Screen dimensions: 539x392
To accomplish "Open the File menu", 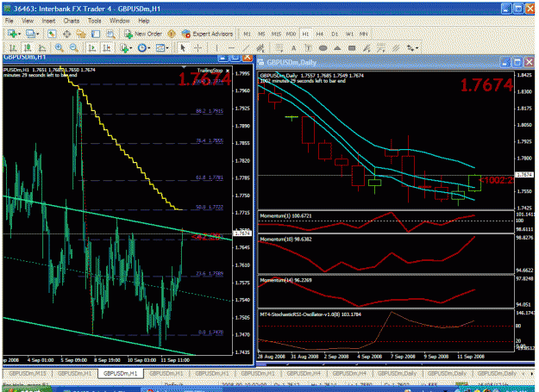I will tap(9, 21).
